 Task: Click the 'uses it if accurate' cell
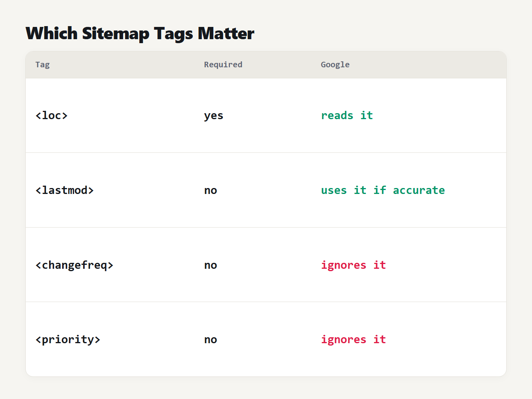[383, 190]
